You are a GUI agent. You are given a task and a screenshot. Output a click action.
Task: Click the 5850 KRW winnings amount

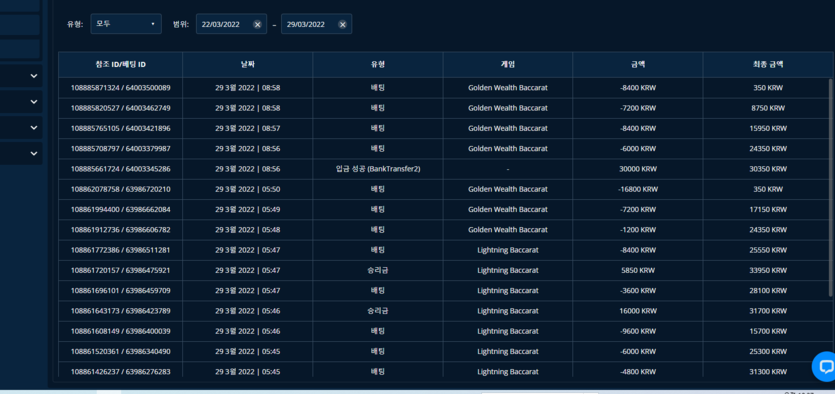pos(638,270)
